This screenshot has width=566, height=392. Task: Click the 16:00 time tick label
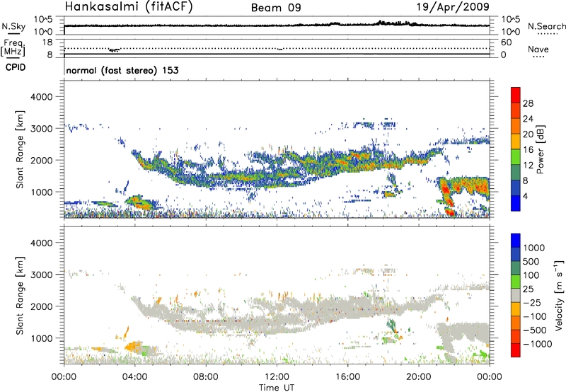point(347,377)
